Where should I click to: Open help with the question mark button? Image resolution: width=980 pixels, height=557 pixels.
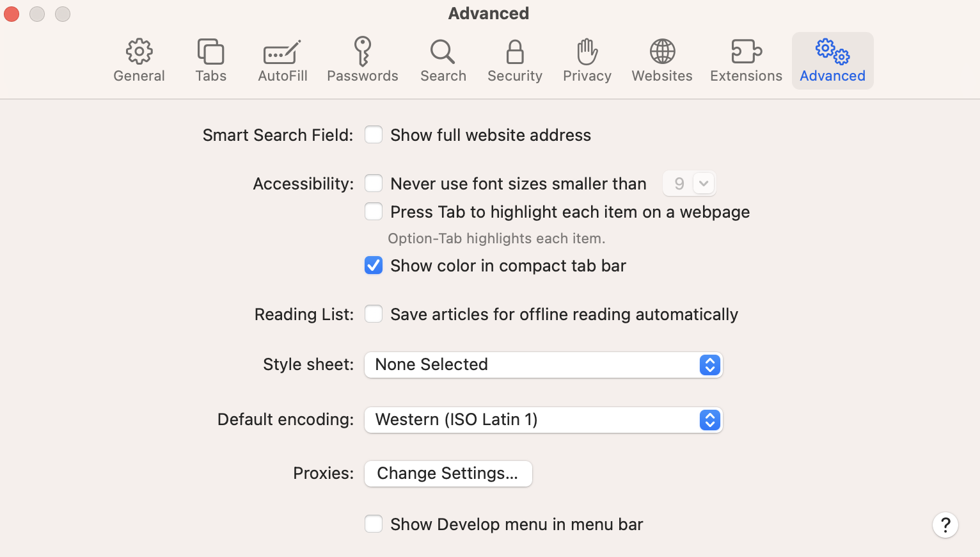coord(945,525)
